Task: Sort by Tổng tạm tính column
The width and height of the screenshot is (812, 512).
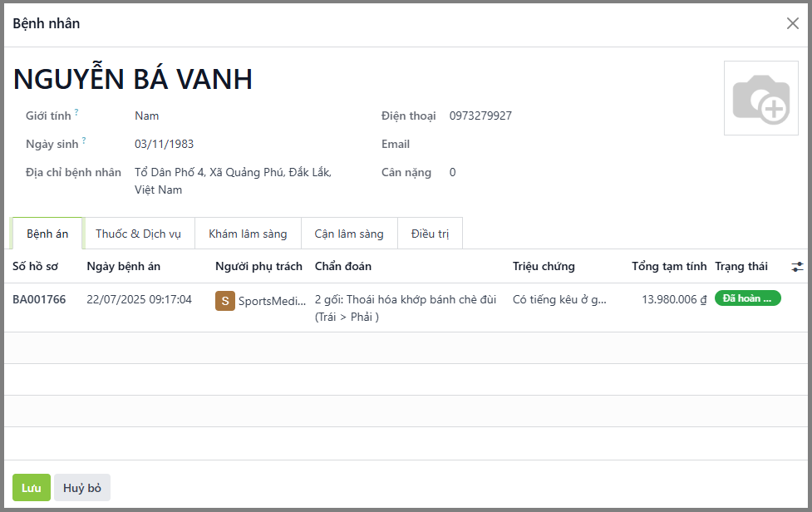Action: (668, 267)
